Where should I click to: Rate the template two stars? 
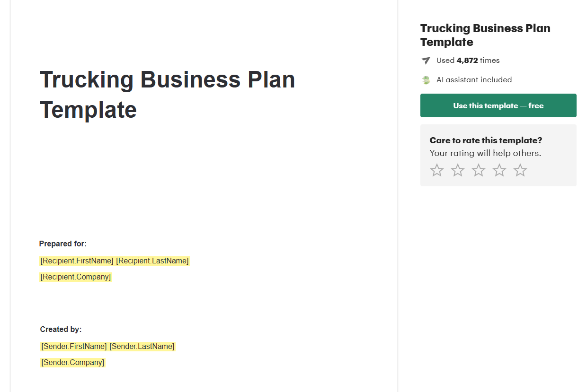pyautogui.click(x=458, y=170)
